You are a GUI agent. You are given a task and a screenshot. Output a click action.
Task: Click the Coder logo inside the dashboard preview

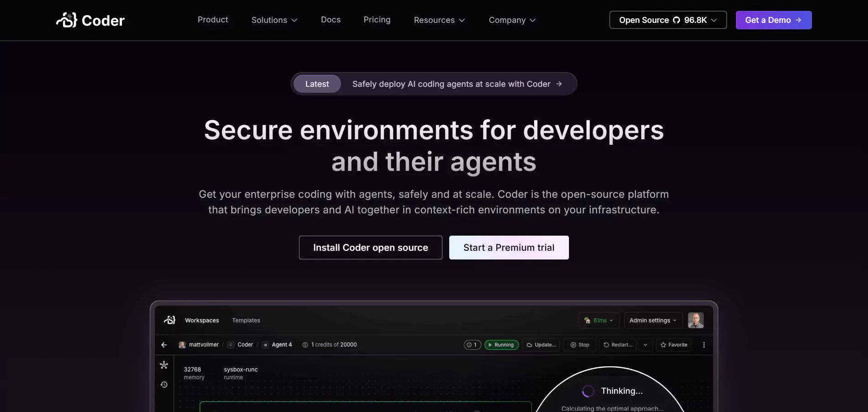pos(170,320)
